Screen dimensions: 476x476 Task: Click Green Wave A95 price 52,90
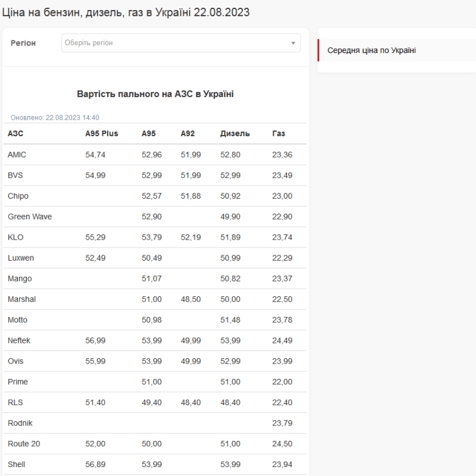[152, 217]
